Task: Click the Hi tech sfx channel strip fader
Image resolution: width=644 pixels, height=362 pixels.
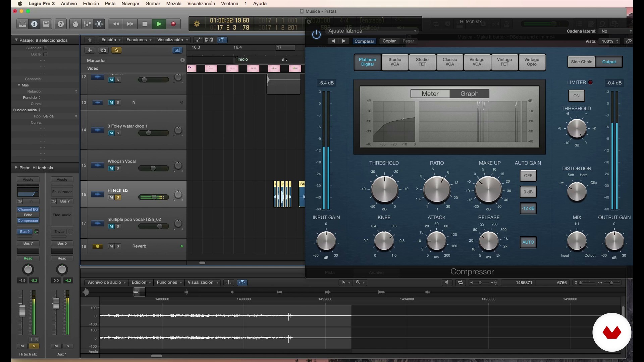Action: click(x=22, y=311)
